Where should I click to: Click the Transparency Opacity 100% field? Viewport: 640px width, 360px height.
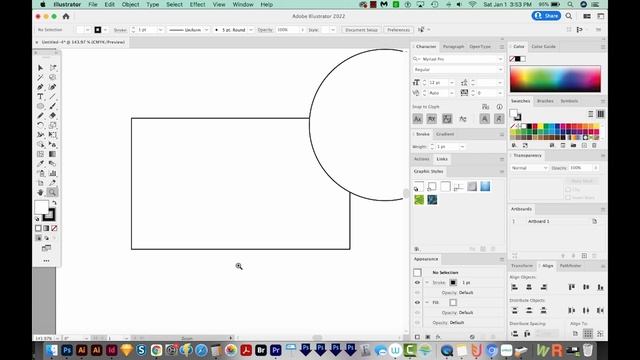tap(581, 168)
